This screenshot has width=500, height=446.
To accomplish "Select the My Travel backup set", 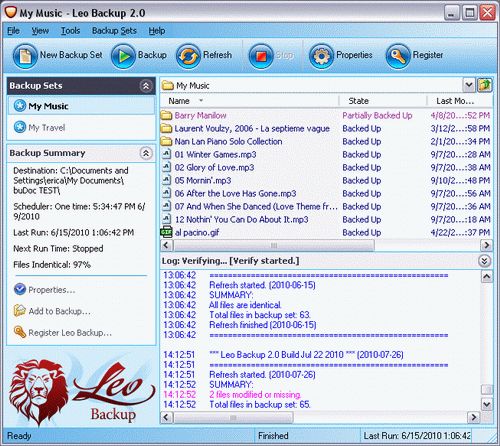I will (81, 127).
